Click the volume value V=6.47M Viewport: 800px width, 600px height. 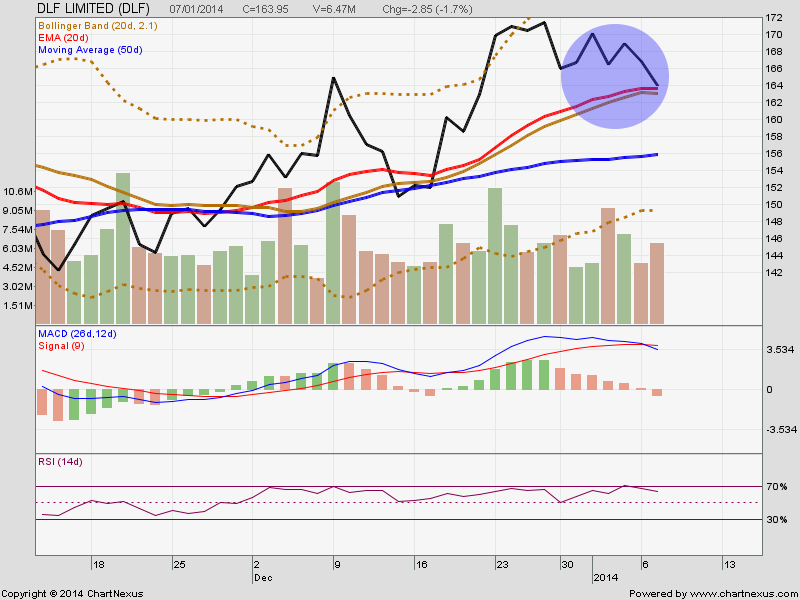[334, 9]
